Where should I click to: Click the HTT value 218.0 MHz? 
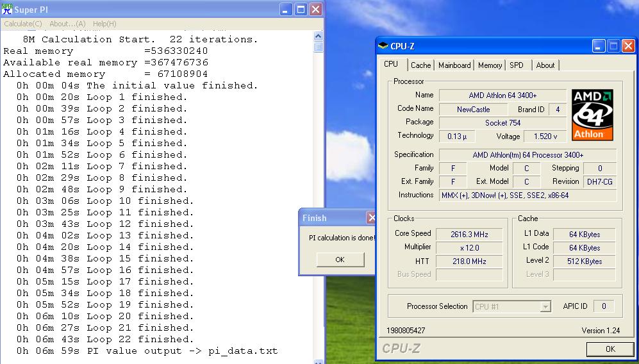469,261
